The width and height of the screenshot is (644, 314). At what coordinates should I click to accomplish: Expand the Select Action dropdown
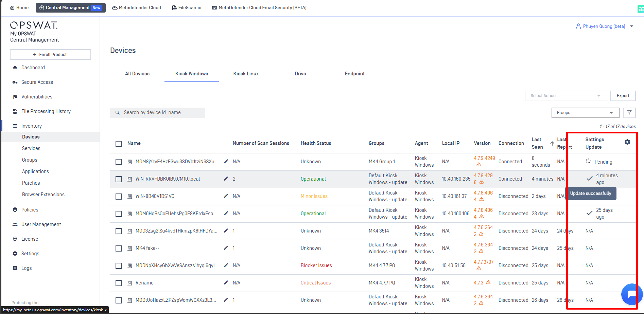565,96
